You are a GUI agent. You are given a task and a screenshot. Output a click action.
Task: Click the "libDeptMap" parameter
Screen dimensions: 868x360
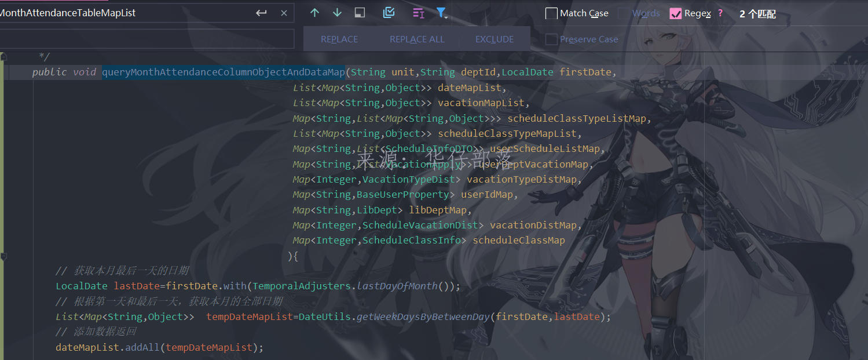(x=438, y=210)
